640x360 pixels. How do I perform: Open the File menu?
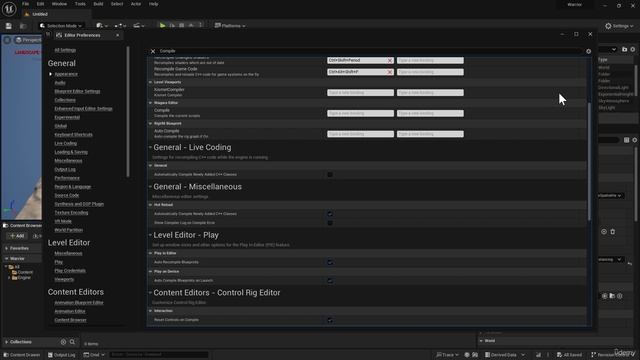tap(26, 4)
